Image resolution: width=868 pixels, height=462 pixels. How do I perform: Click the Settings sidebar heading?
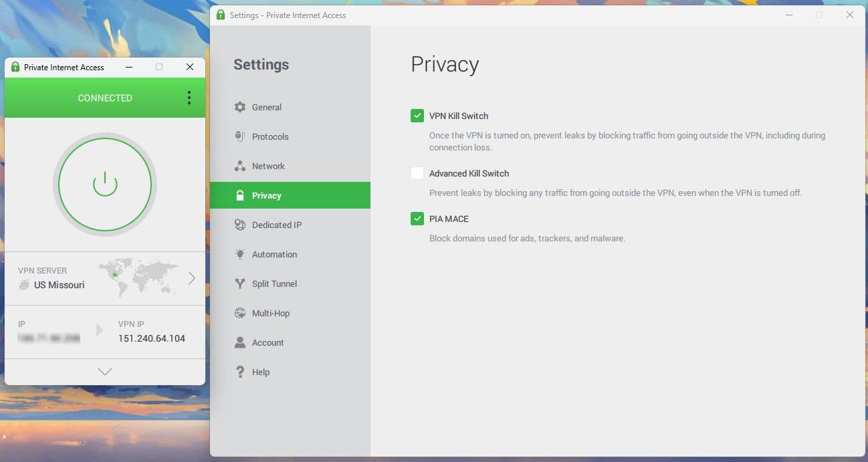pos(261,65)
